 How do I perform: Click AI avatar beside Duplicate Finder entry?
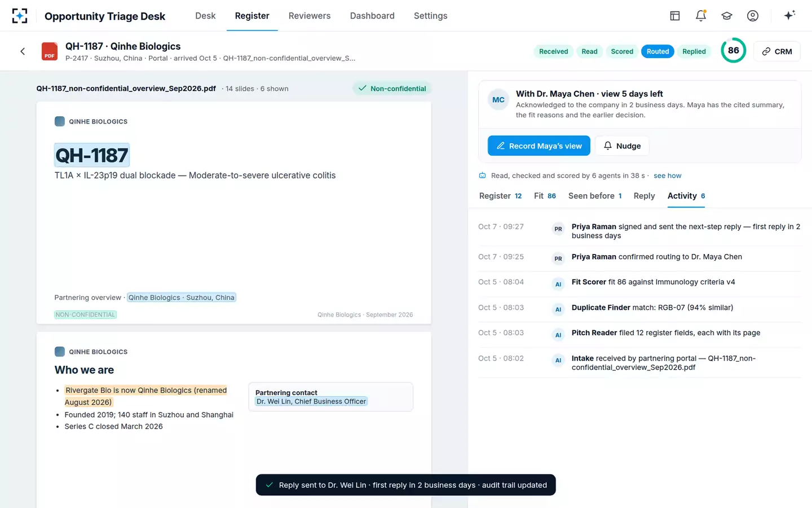558,309
